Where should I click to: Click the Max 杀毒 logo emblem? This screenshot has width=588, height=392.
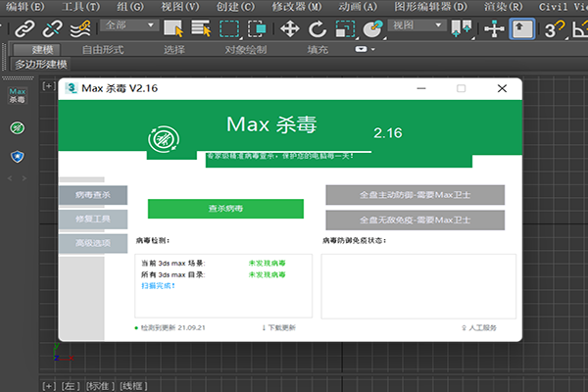click(164, 139)
